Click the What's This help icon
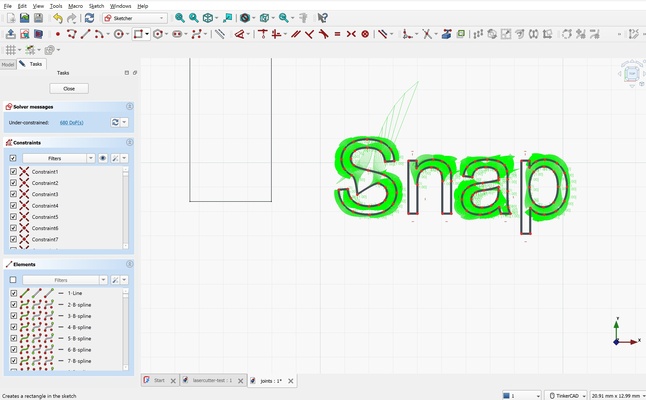Viewport: 646px width, 400px height. click(x=323, y=18)
